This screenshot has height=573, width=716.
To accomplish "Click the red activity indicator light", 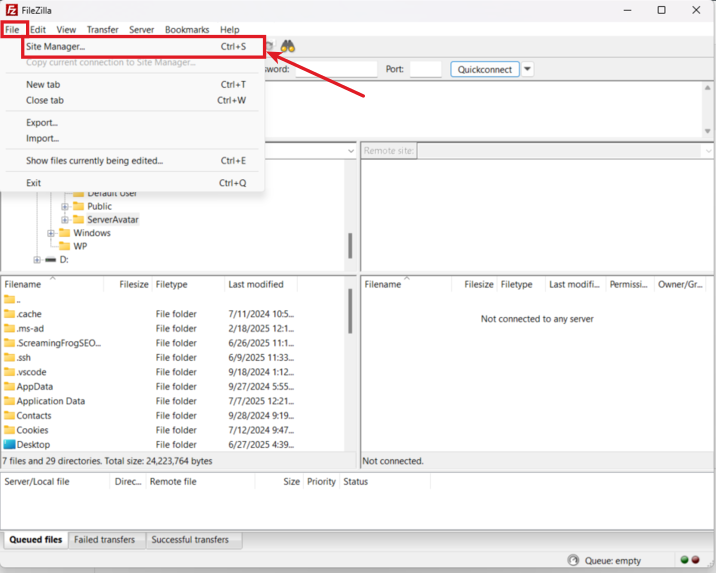I will click(x=695, y=560).
